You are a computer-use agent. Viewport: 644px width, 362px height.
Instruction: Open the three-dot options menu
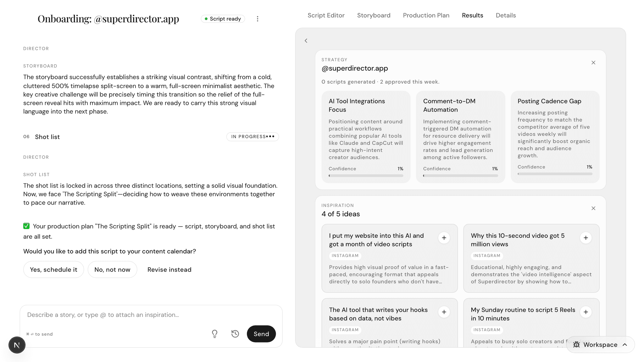pos(258,19)
